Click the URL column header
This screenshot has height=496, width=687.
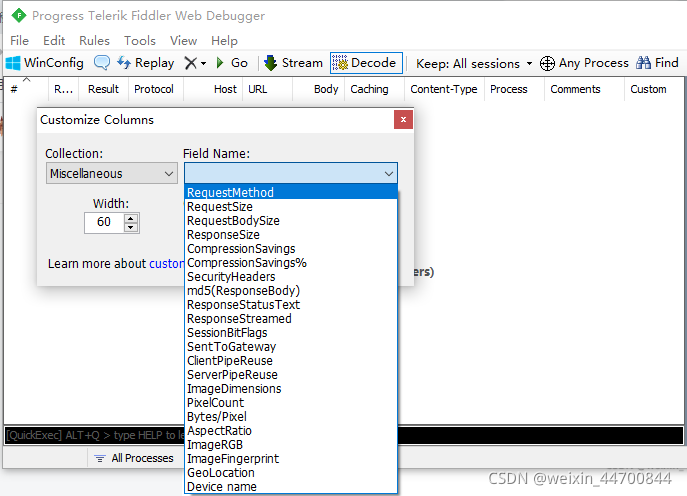pos(267,89)
